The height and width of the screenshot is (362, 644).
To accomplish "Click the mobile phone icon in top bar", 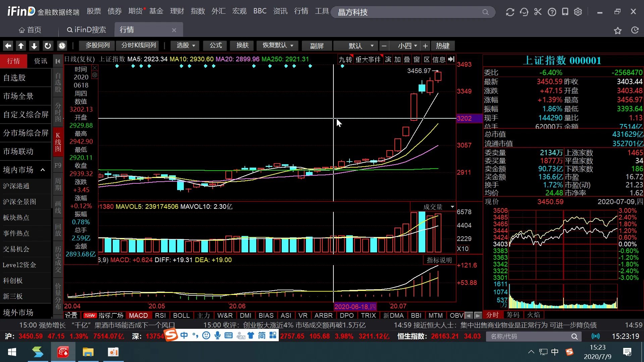I will pos(565,12).
